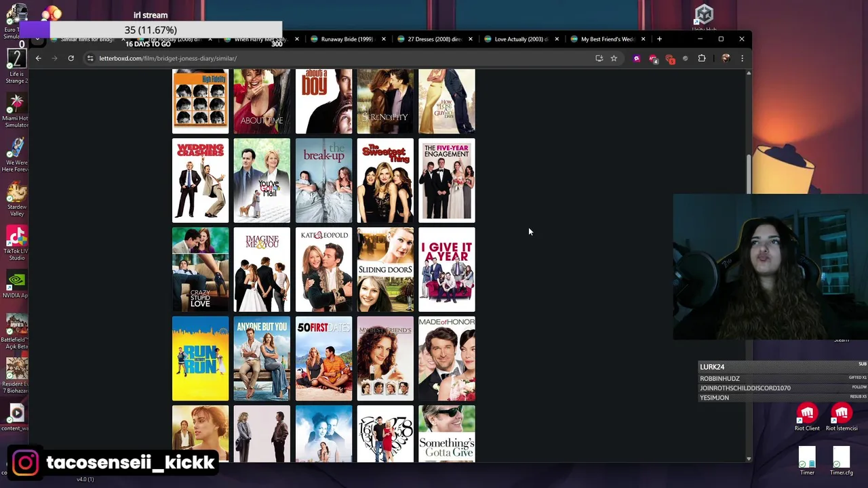The height and width of the screenshot is (488, 868).
Task: Click the browser page vertical scrollbar
Action: click(x=749, y=175)
